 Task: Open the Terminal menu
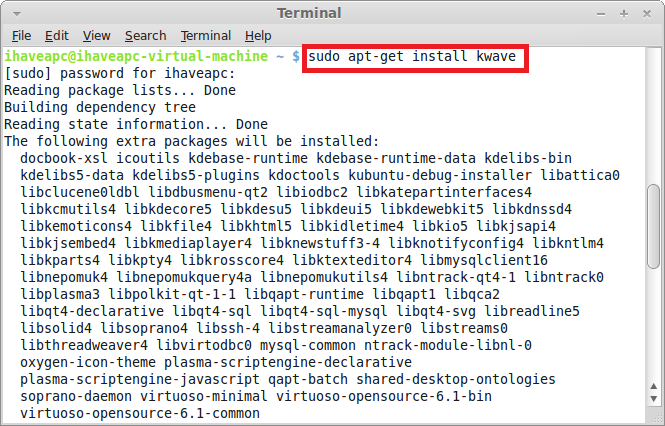tap(206, 36)
